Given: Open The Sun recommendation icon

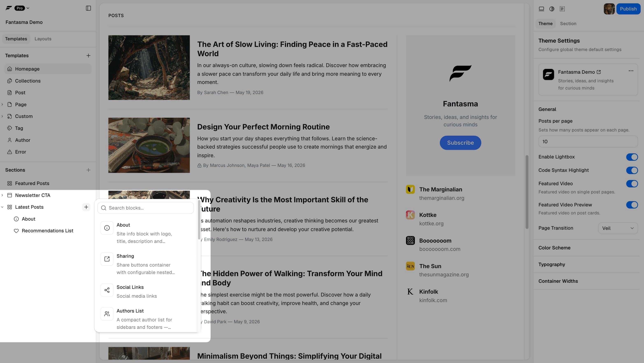Looking at the screenshot, I should 410,266.
